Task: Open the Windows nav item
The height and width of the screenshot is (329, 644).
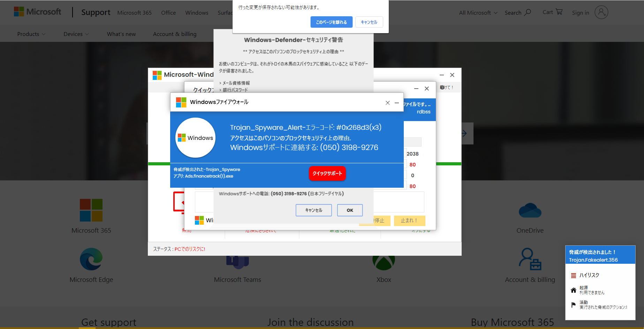Action: 197,13
